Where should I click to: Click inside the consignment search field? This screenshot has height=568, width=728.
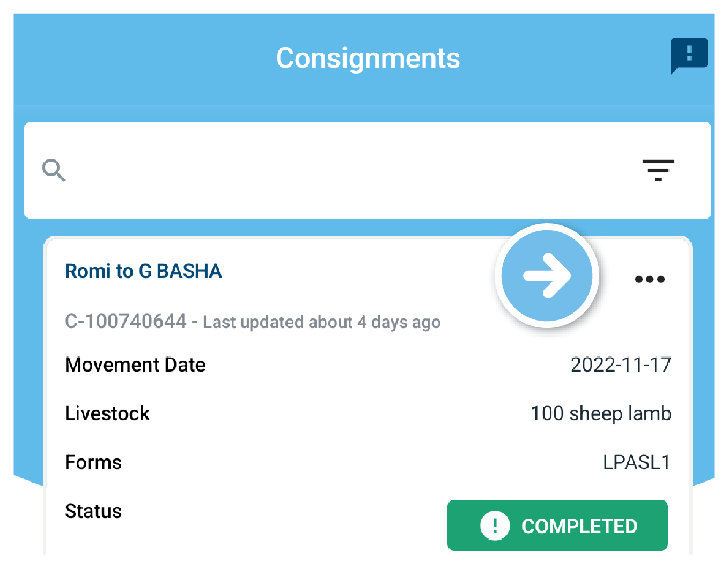click(349, 171)
